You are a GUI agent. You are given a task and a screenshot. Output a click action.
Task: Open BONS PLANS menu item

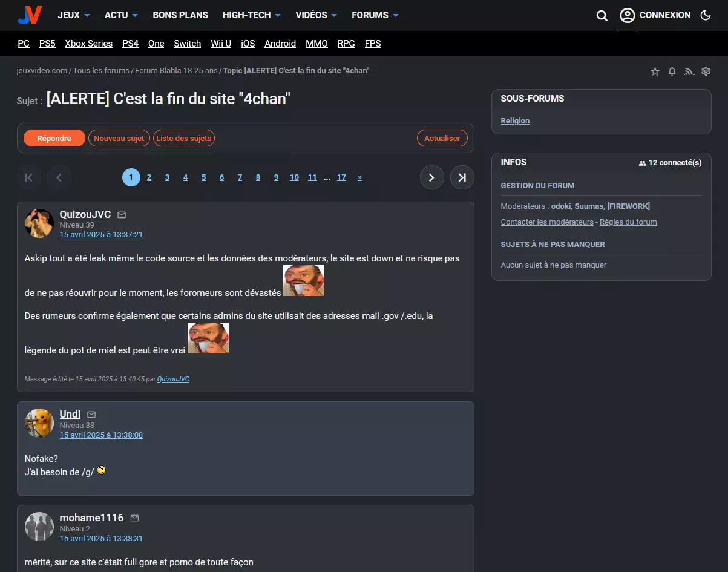180,15
